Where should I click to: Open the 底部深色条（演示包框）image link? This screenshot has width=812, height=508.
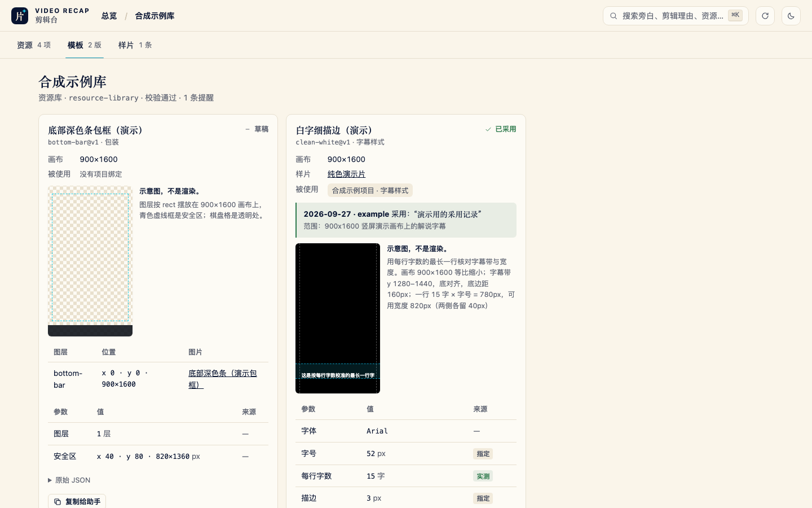point(222,379)
